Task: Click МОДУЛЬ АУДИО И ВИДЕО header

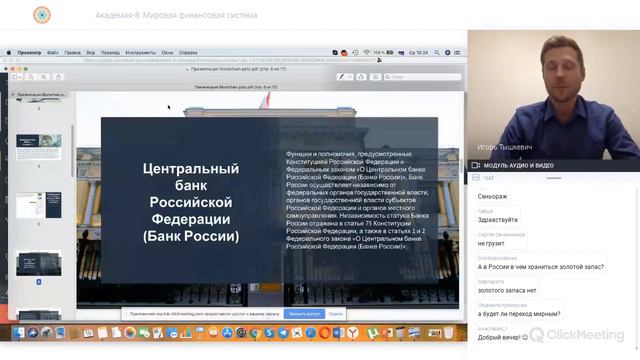Action: click(518, 165)
